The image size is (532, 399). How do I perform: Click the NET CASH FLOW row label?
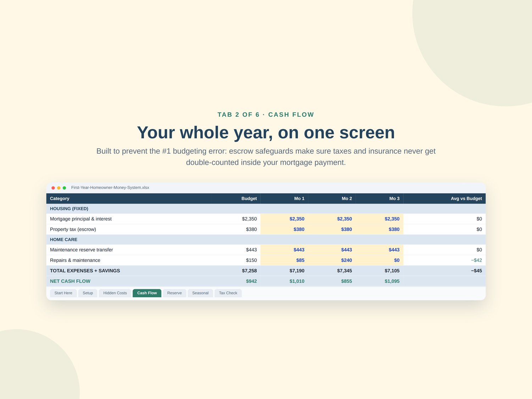70,281
